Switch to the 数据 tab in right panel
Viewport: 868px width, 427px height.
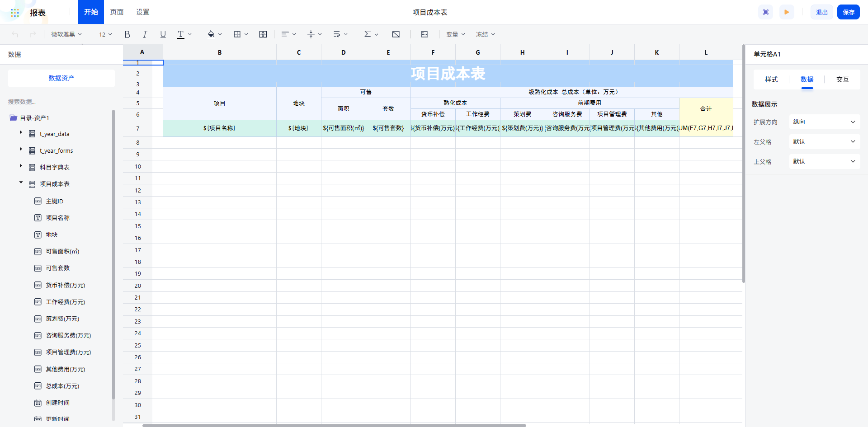(x=806, y=79)
